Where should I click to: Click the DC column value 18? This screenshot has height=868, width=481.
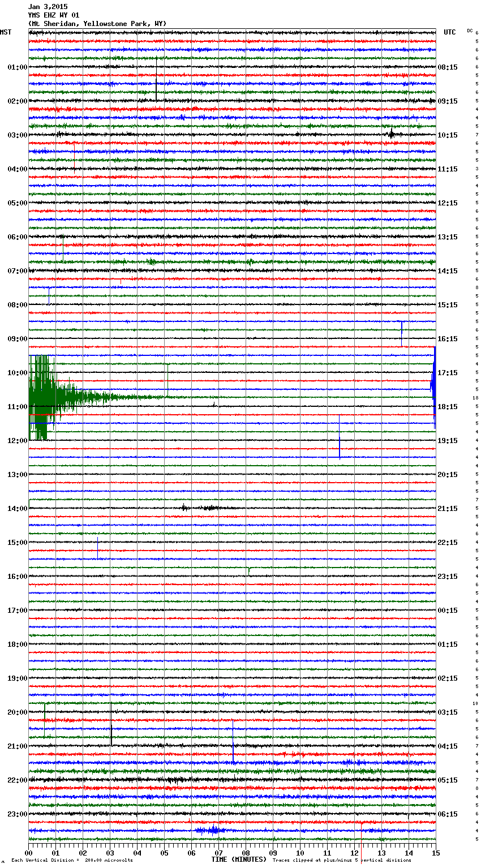click(475, 398)
